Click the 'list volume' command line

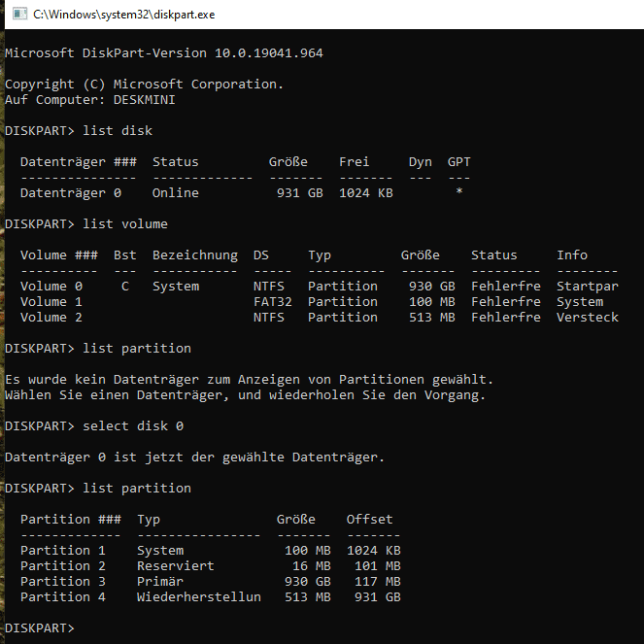86,223
